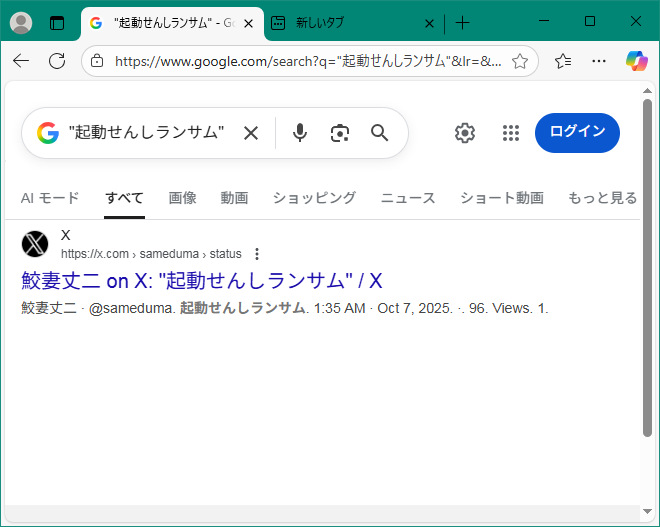
Task: Click the ログイン button
Action: [577, 133]
